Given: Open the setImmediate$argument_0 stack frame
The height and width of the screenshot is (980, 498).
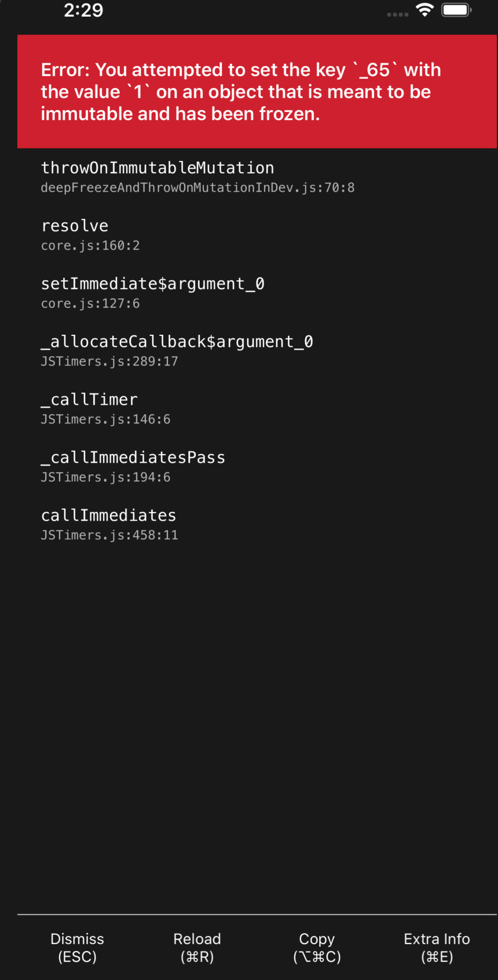Looking at the screenshot, I should pos(153,284).
